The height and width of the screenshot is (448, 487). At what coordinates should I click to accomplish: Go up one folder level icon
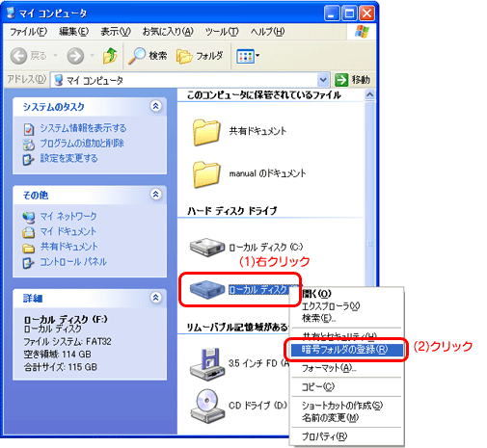point(110,56)
